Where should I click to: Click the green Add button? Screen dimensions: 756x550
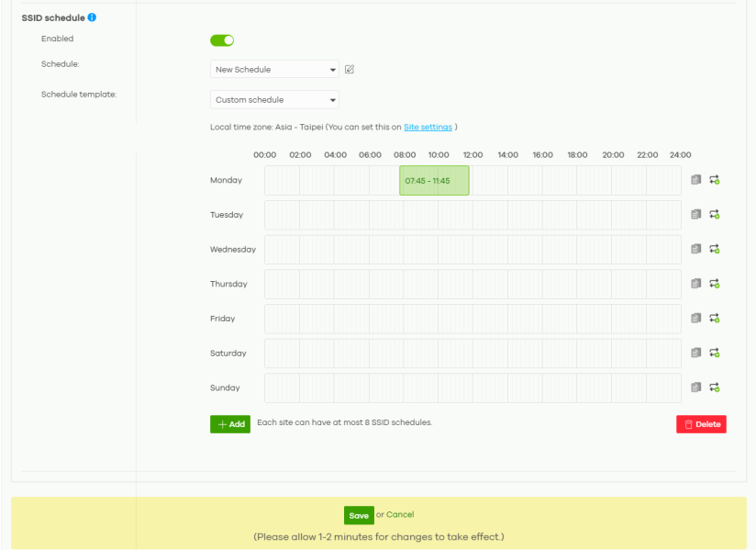[230, 424]
